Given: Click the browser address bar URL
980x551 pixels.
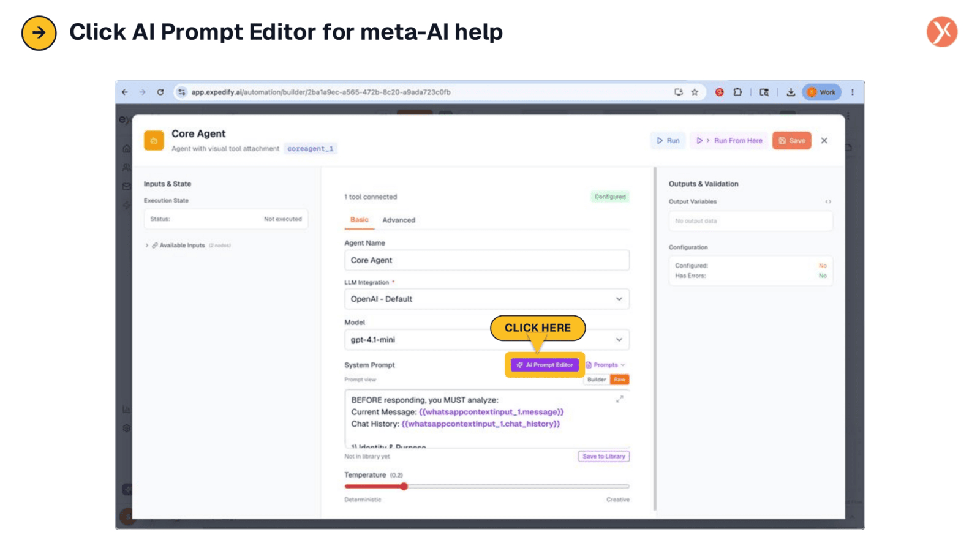Looking at the screenshot, I should point(321,92).
